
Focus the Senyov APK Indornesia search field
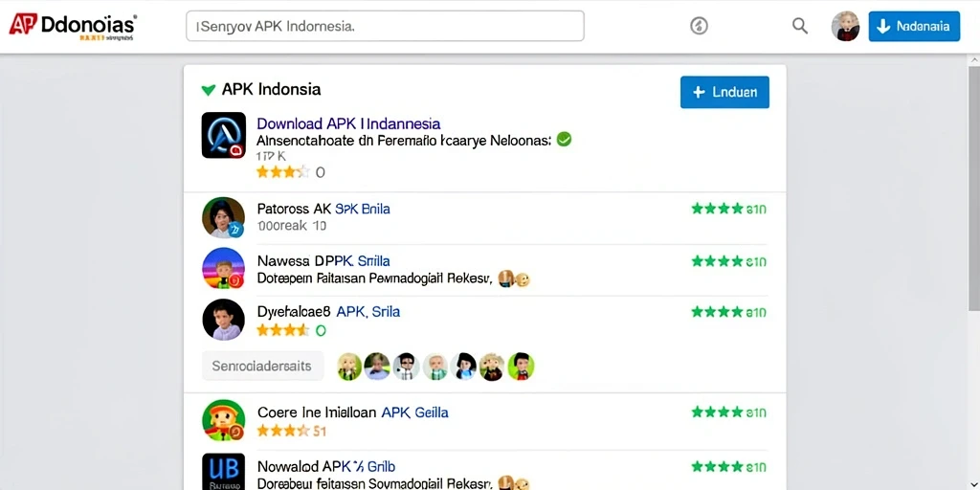pyautogui.click(x=385, y=26)
